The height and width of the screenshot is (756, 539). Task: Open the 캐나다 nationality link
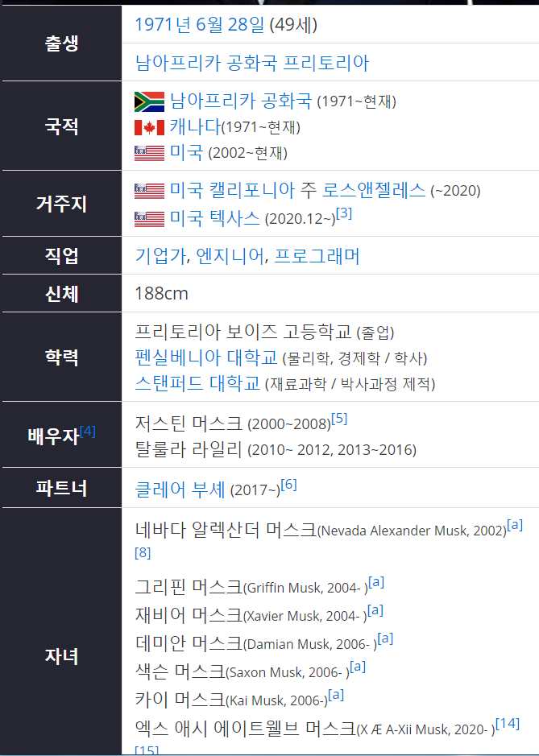(195, 126)
